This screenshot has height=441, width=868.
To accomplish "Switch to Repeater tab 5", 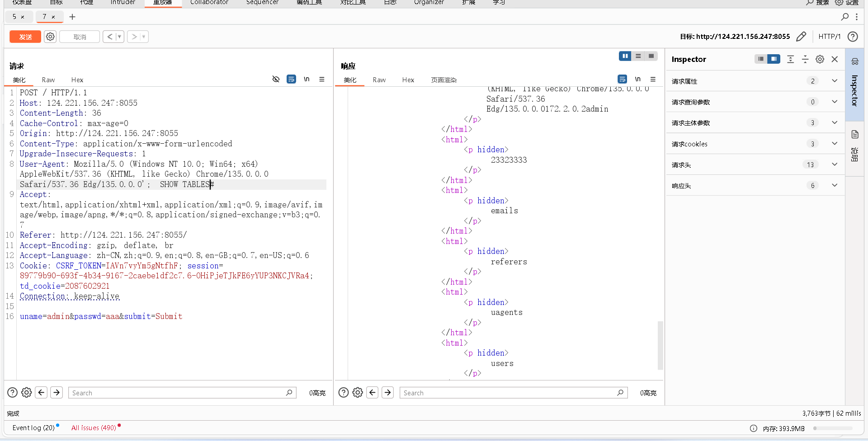I will (15, 17).
